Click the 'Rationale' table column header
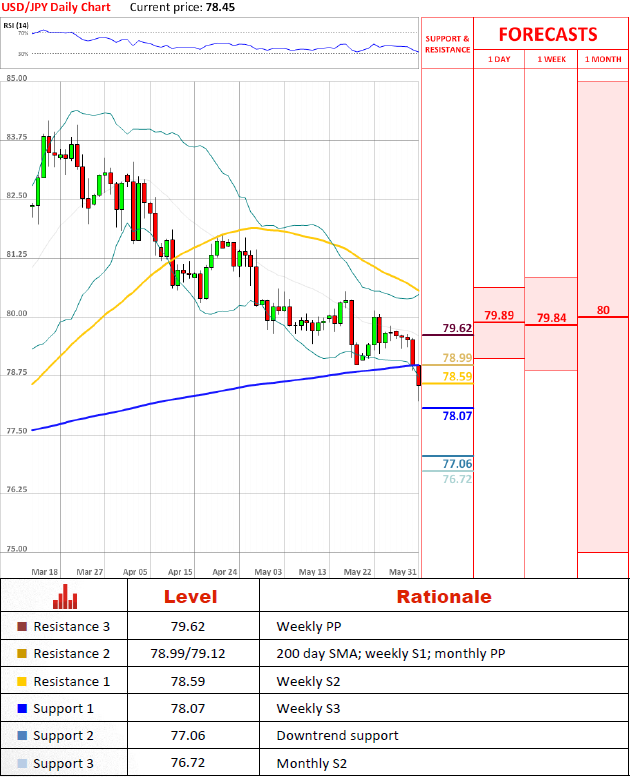 click(444, 597)
